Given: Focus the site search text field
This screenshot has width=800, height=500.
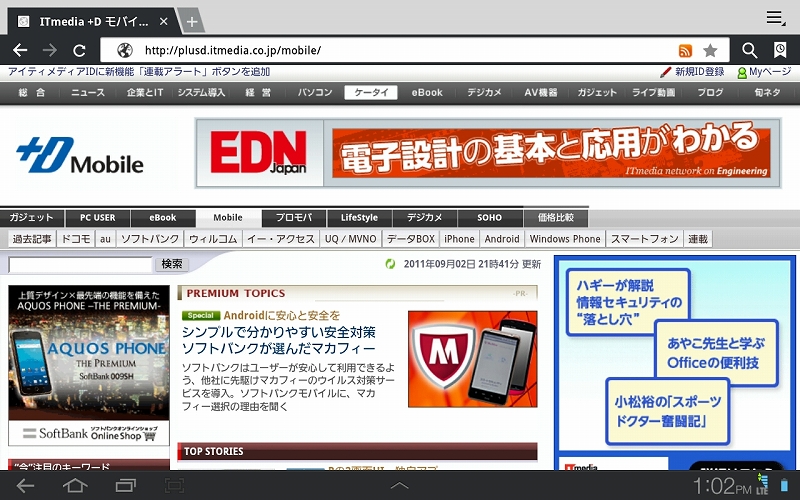Looking at the screenshot, I should tap(80, 265).
